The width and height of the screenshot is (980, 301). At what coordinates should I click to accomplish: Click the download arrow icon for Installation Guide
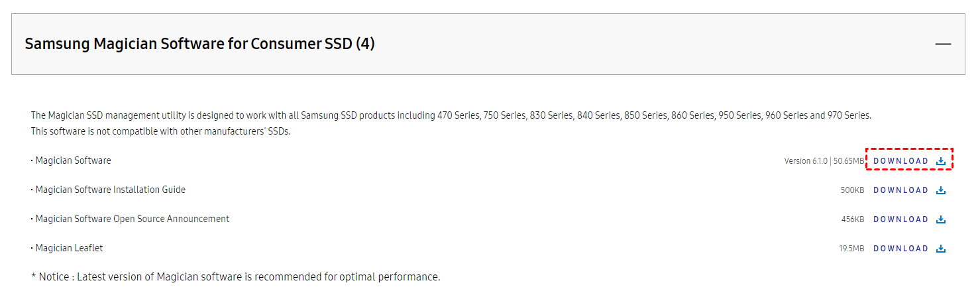(x=941, y=190)
